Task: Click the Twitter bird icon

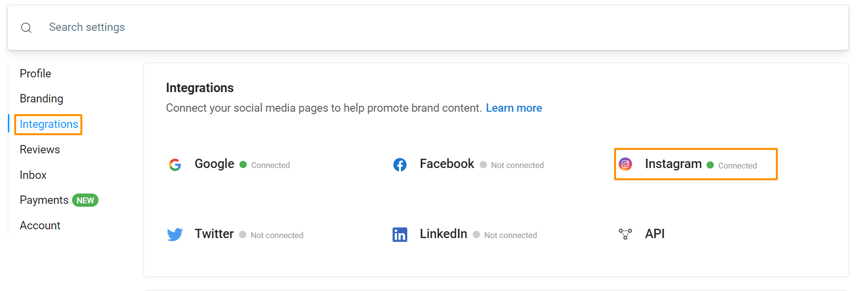Action: [175, 235]
